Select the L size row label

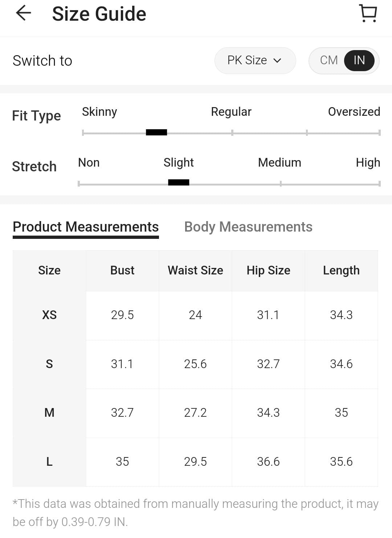(49, 462)
